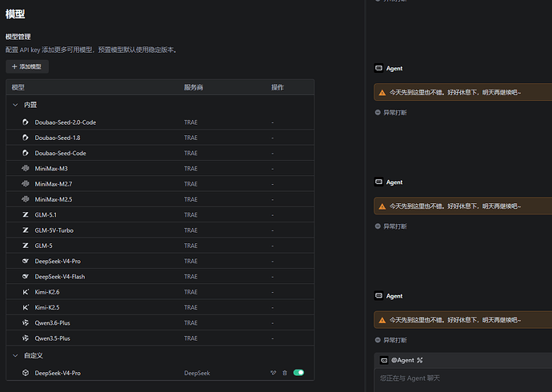Viewport: 552px width, 392px height.
Task: Select the DeepSeek-V4-Flash model name
Action: 59,277
